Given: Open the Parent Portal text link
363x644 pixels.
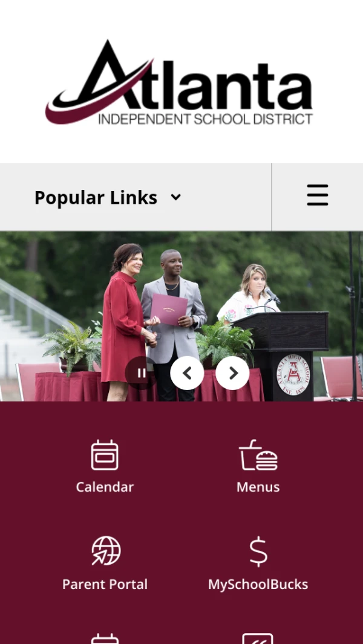Looking at the screenshot, I should [105, 585].
